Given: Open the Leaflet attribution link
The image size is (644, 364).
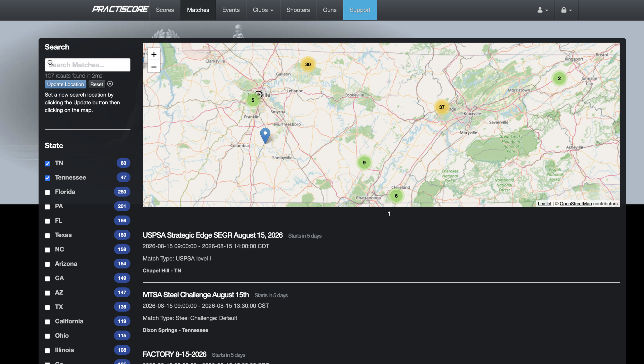Looking at the screenshot, I should click(x=544, y=204).
